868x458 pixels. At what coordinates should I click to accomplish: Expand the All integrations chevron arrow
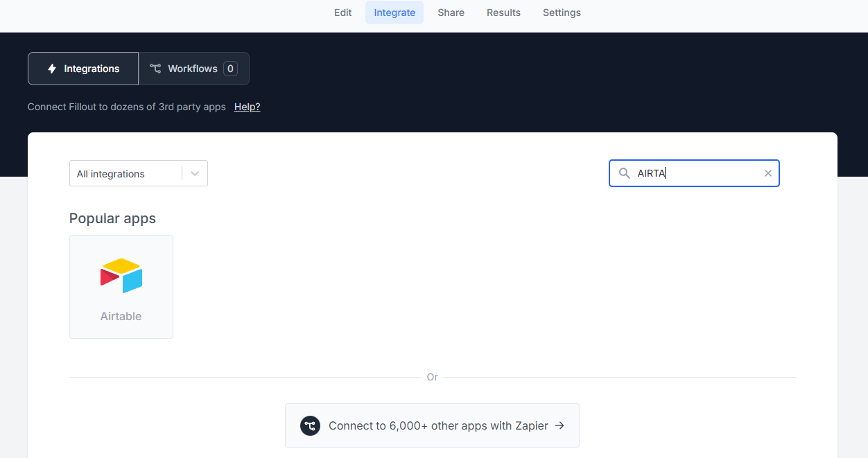coord(195,173)
